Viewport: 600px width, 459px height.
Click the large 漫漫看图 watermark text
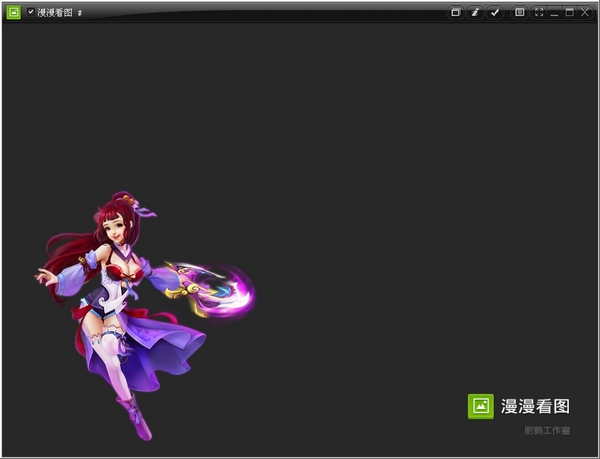click(x=535, y=405)
